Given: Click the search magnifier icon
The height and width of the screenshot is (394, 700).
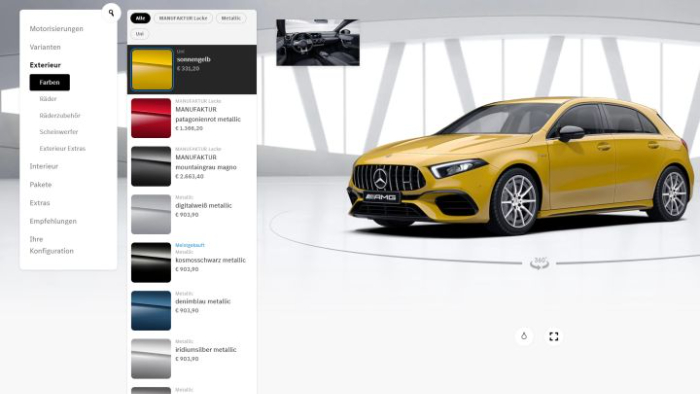Looking at the screenshot, I should point(111,13).
